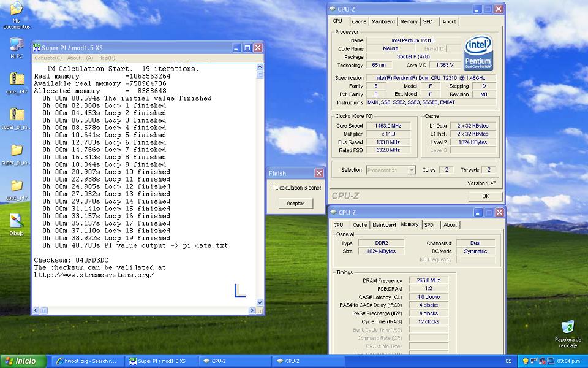Image resolution: width=588 pixels, height=368 pixels.
Task: Click Super PI vertical scrollbar up arrow
Action: tap(260, 67)
